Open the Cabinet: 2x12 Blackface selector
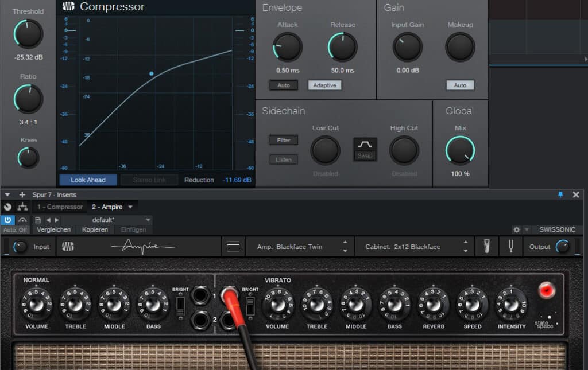Image resolution: width=588 pixels, height=370 pixels. (403, 247)
